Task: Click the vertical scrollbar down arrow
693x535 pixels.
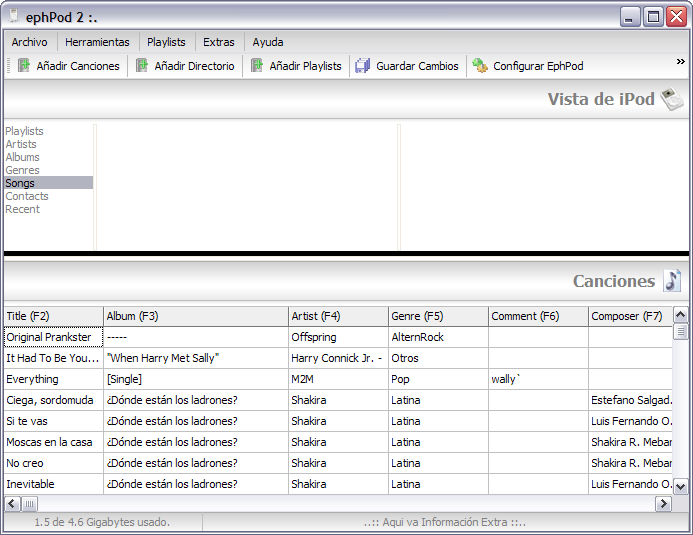Action: pyautogui.click(x=681, y=487)
